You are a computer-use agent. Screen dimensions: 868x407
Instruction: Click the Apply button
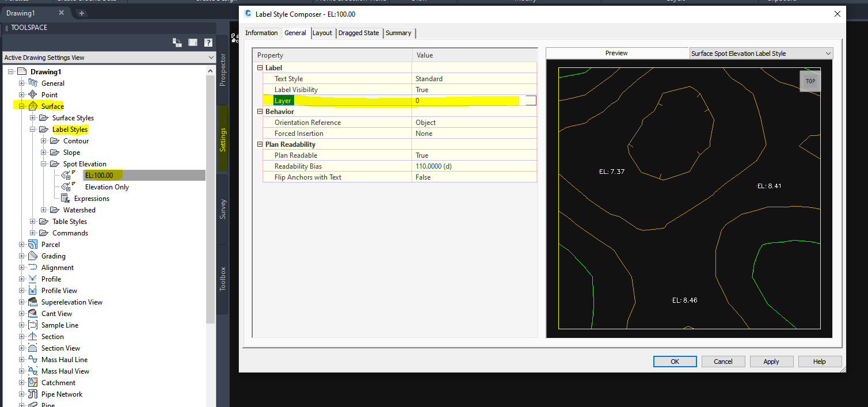click(x=771, y=361)
